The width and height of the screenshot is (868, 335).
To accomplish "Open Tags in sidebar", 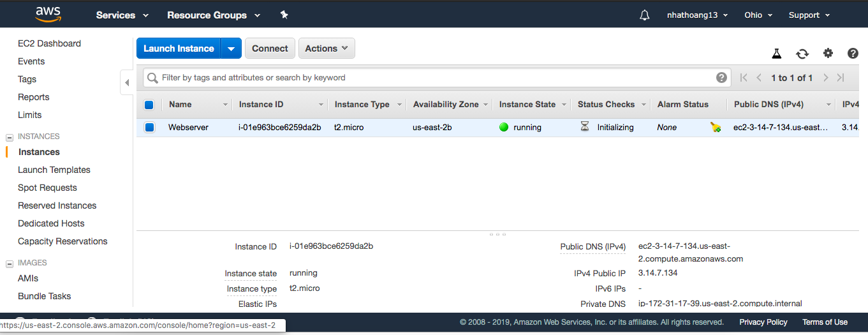I will point(27,79).
